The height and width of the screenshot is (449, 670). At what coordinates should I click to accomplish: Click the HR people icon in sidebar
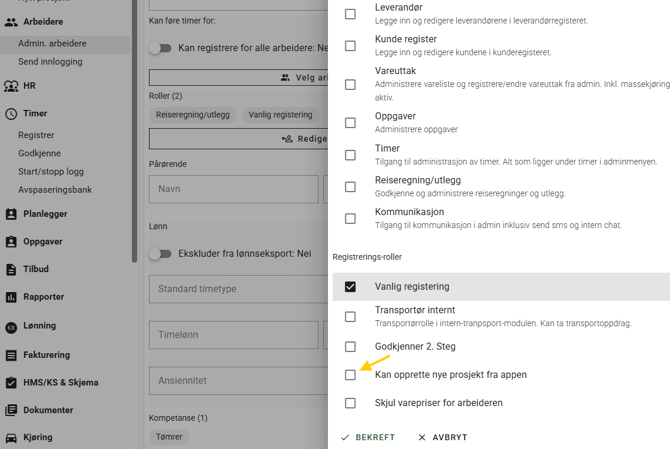[x=11, y=87]
